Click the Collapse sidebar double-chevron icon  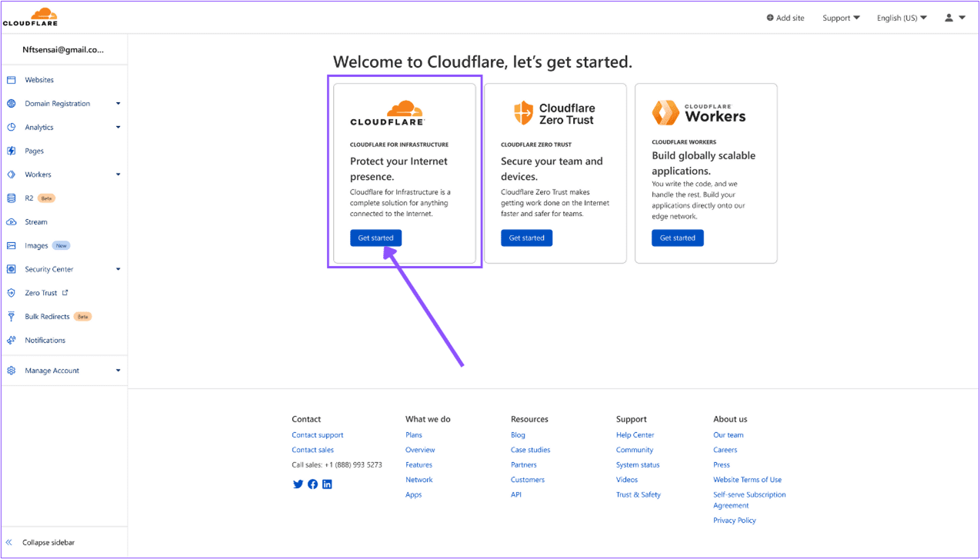point(9,543)
